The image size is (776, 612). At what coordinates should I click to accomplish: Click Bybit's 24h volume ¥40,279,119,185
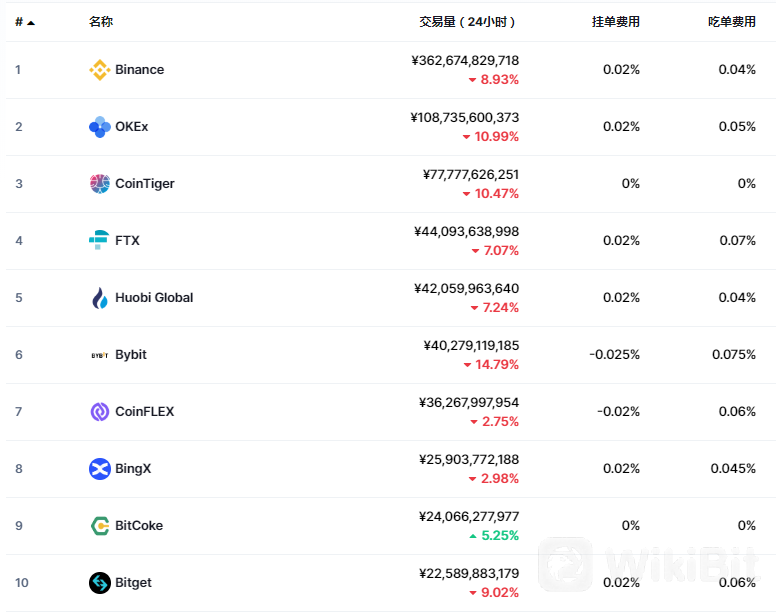[x=471, y=345]
